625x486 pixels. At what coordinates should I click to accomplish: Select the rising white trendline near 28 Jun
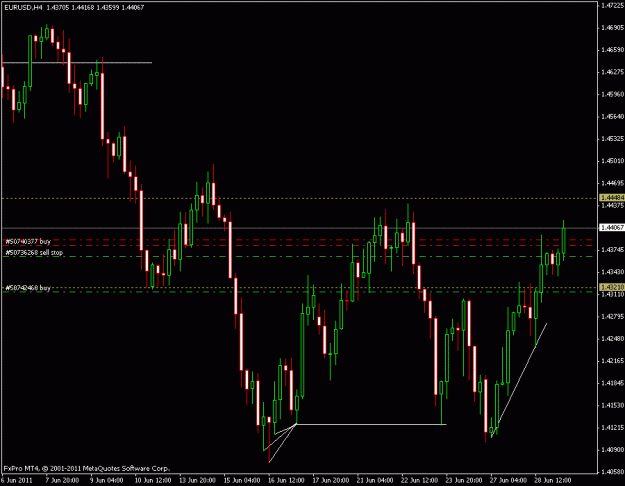[x=519, y=380]
